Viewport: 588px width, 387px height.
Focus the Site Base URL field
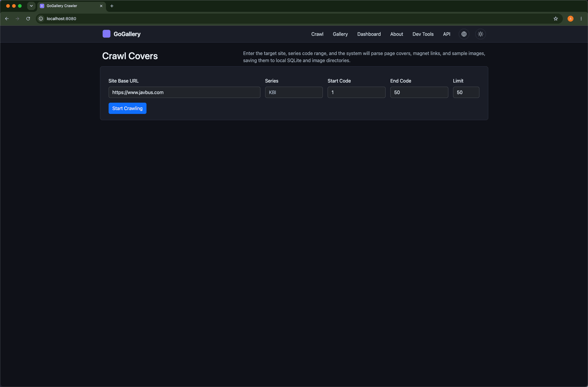(x=184, y=92)
